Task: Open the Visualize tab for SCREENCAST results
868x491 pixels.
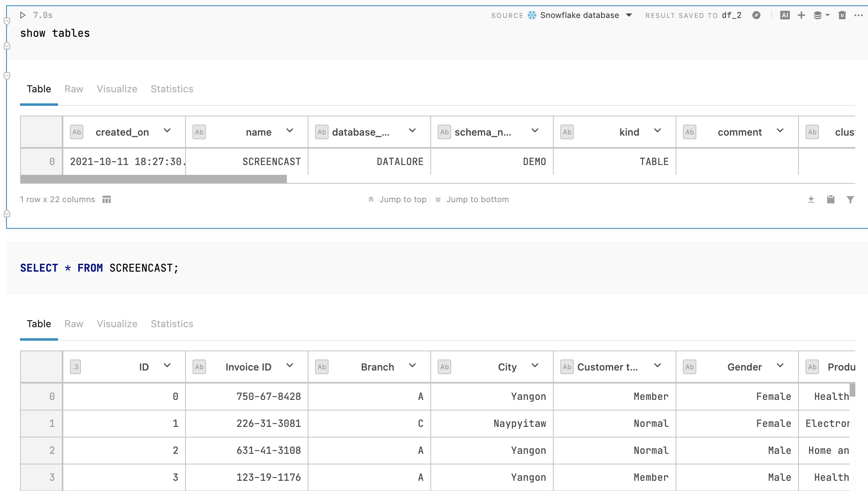Action: pyautogui.click(x=116, y=324)
